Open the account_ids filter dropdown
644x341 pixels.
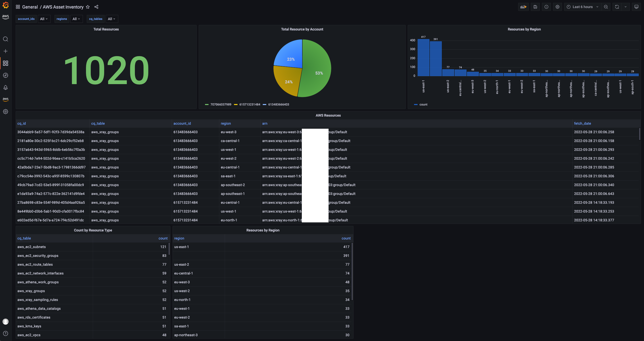point(44,19)
